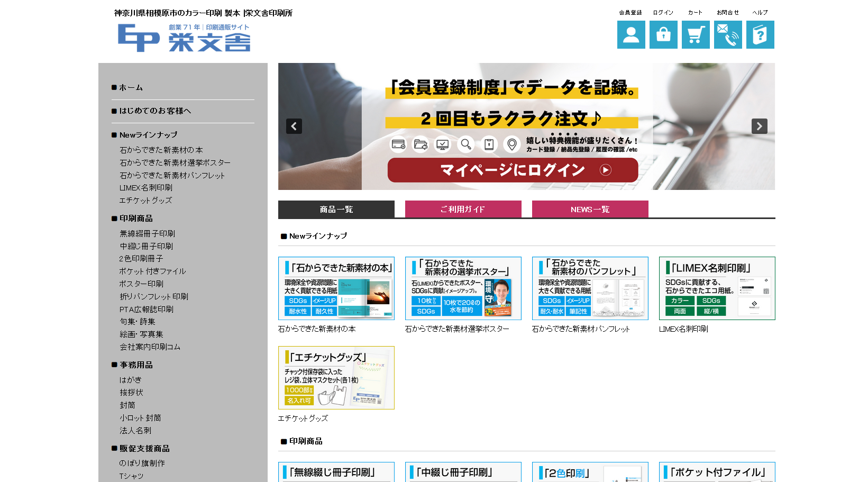Switch to the 商品一覧 tab
The width and height of the screenshot is (868, 482).
pos(336,210)
